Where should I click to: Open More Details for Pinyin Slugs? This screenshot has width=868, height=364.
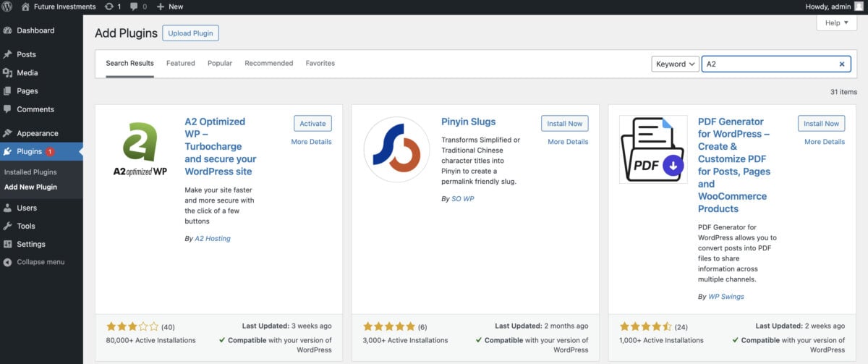click(x=568, y=142)
